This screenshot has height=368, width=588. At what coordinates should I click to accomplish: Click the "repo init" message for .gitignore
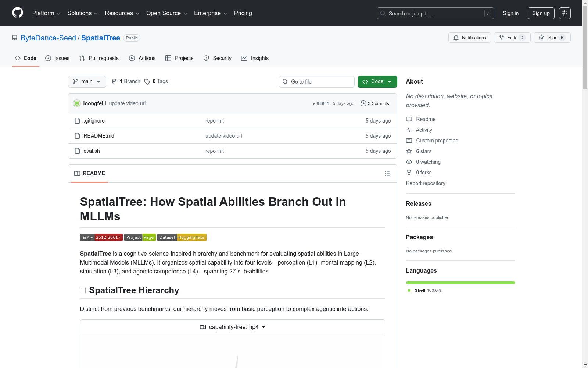[x=215, y=121]
